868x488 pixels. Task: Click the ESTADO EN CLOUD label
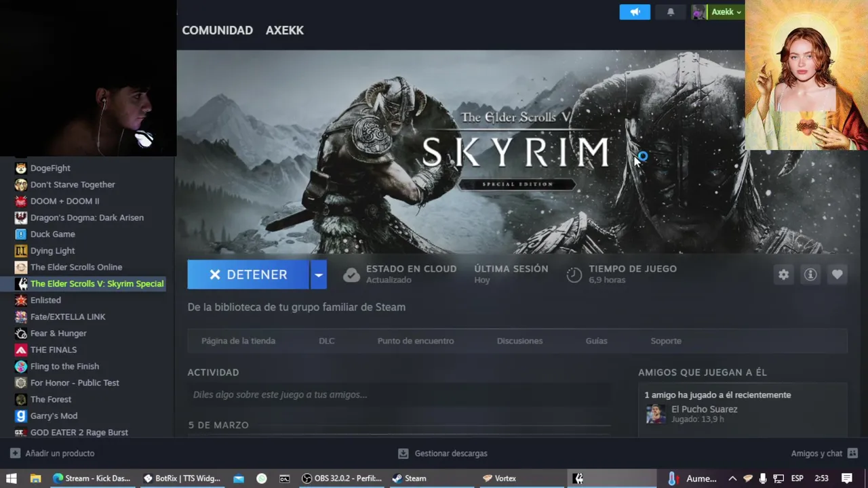tap(411, 269)
